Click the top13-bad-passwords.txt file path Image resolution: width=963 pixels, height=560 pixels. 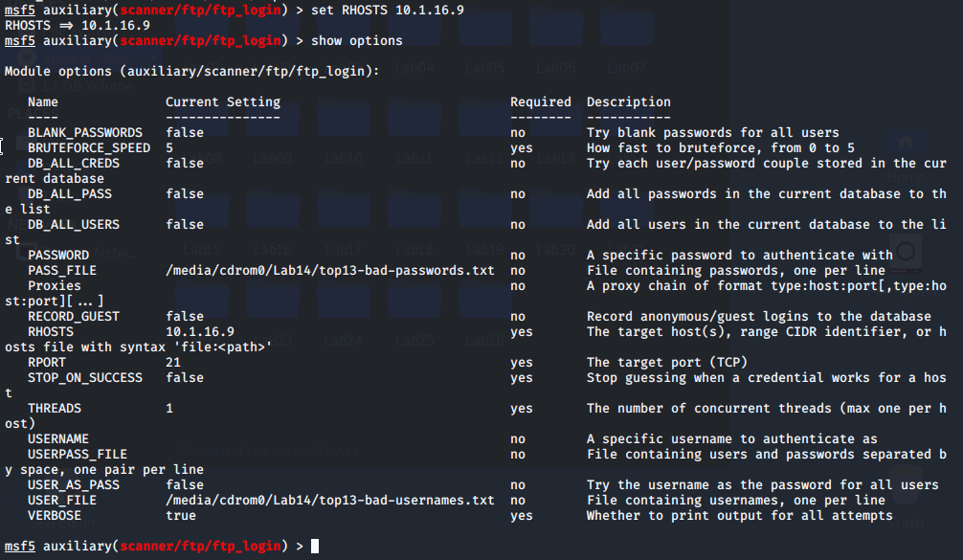click(330, 271)
